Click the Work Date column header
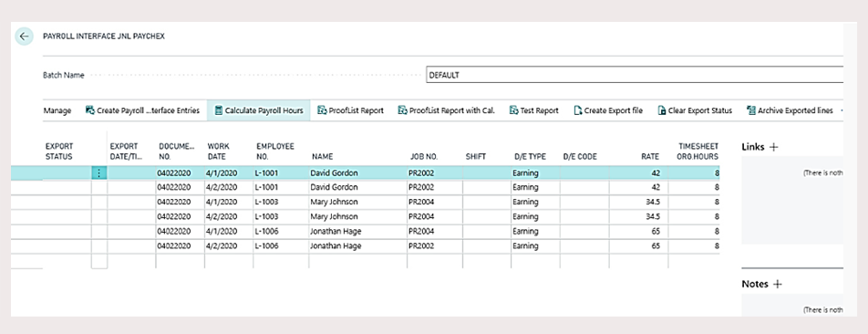868x334 pixels. 219,151
